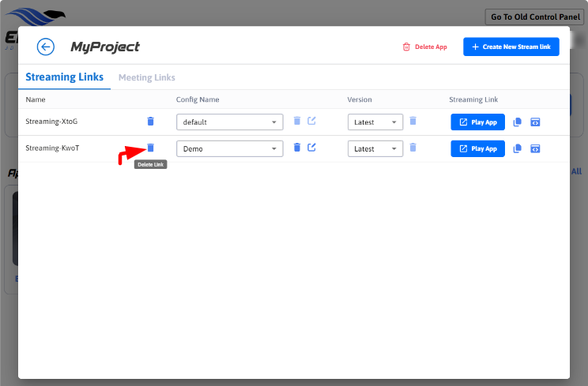Expand the Latest version dropdown for Streaming-XtoG

coord(375,122)
